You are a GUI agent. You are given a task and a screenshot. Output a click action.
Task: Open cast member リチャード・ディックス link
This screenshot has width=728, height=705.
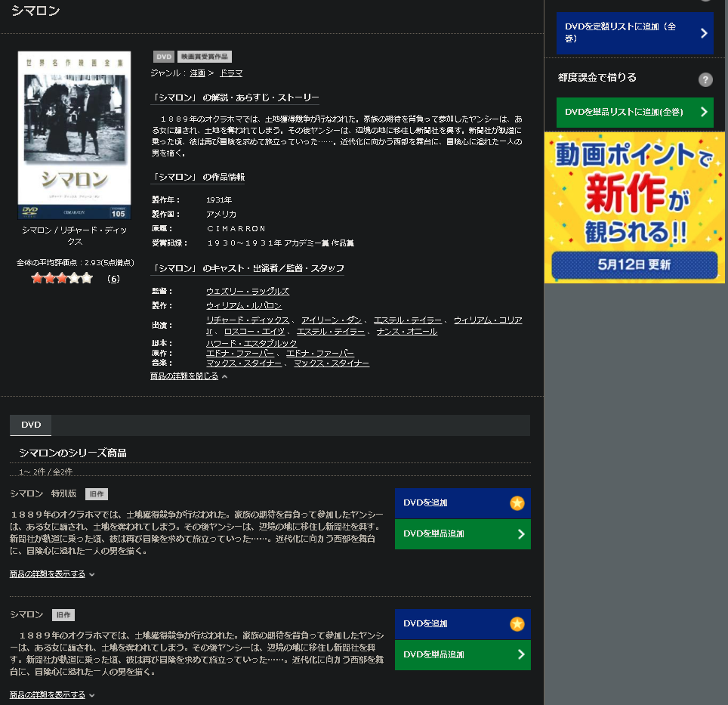[248, 320]
